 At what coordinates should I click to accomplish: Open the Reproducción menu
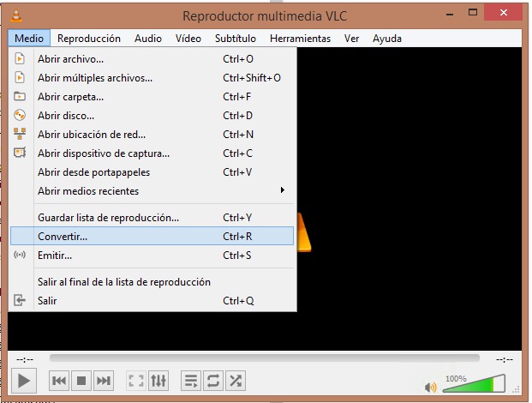89,39
